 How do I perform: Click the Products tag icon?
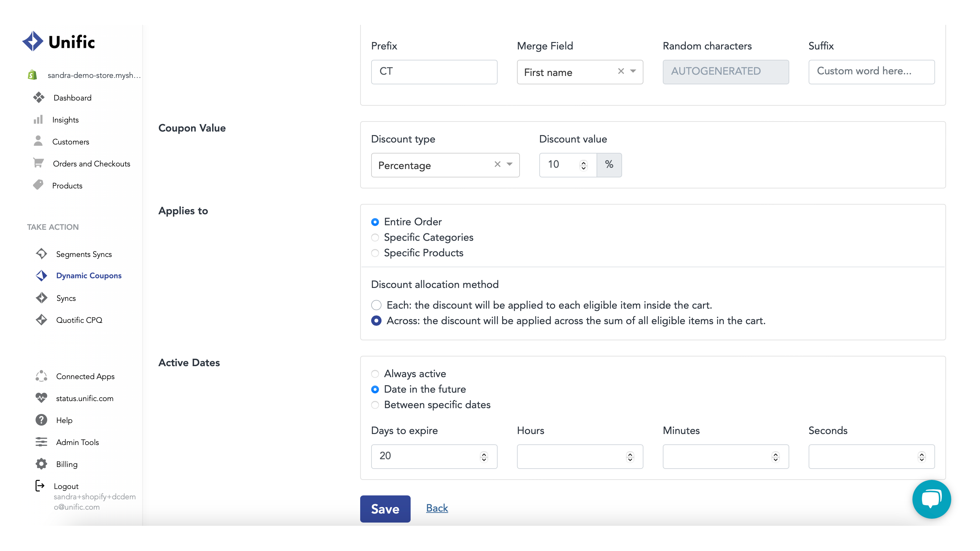point(38,185)
